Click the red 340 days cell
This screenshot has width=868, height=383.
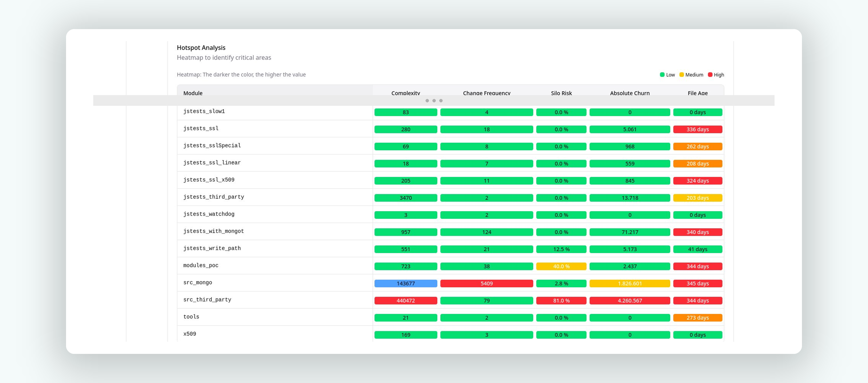[x=697, y=232]
